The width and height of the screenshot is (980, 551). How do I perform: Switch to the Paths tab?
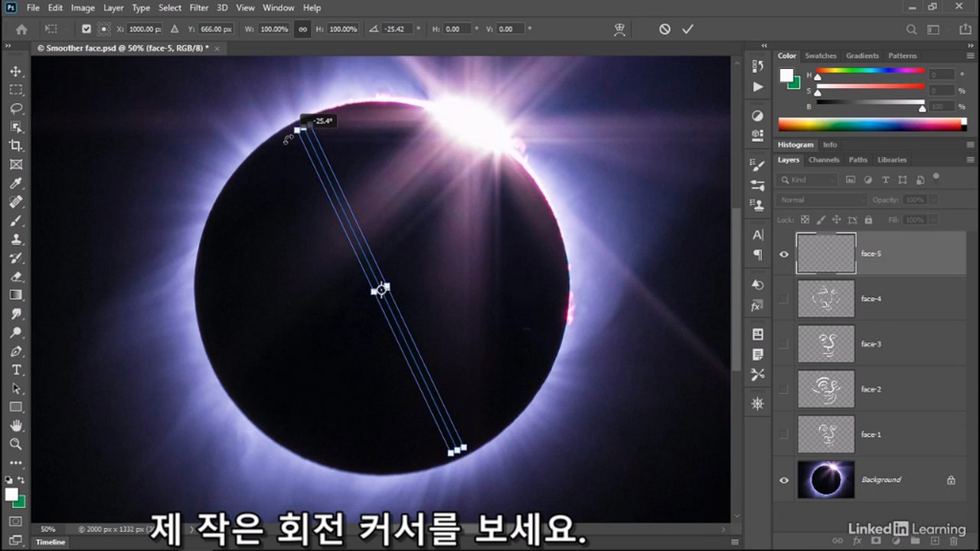(858, 160)
